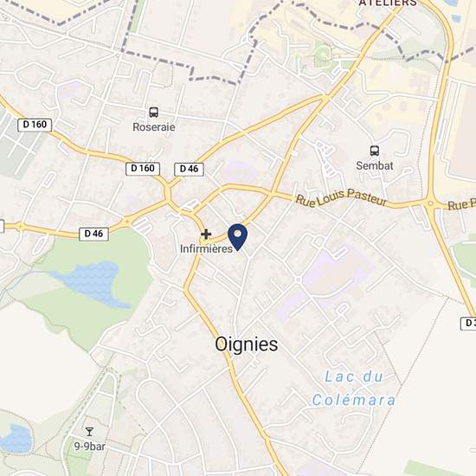Click the ATELIERS district label

388,3
